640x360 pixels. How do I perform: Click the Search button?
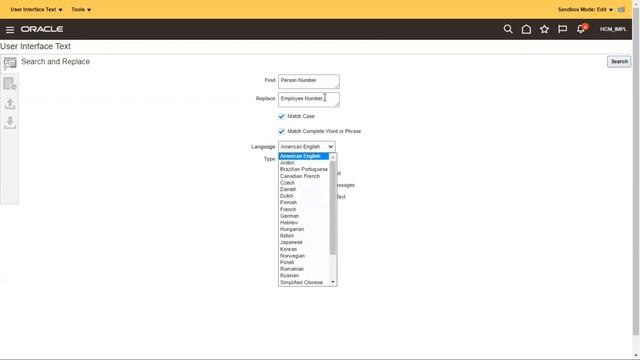[x=619, y=62]
